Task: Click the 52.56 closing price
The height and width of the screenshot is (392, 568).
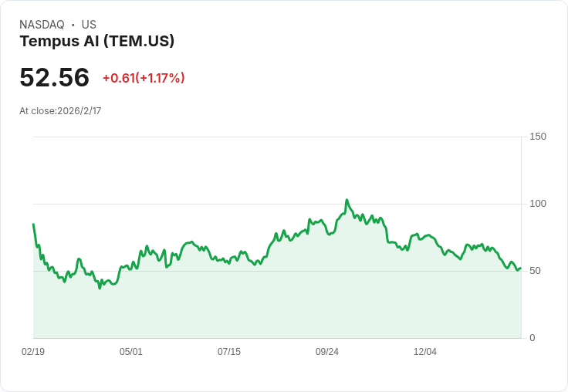Action: click(54, 78)
